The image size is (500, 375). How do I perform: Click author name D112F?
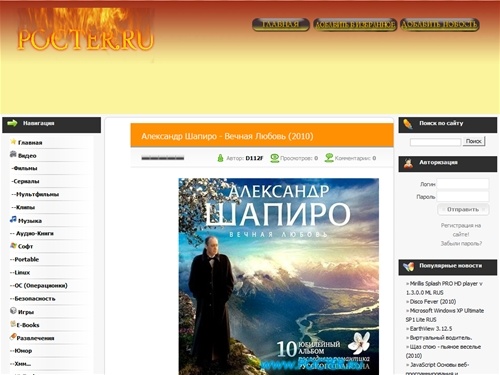pos(254,158)
